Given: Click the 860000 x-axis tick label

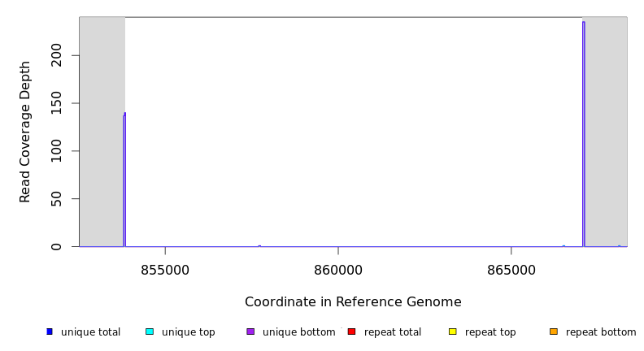Looking at the screenshot, I should [x=338, y=270].
